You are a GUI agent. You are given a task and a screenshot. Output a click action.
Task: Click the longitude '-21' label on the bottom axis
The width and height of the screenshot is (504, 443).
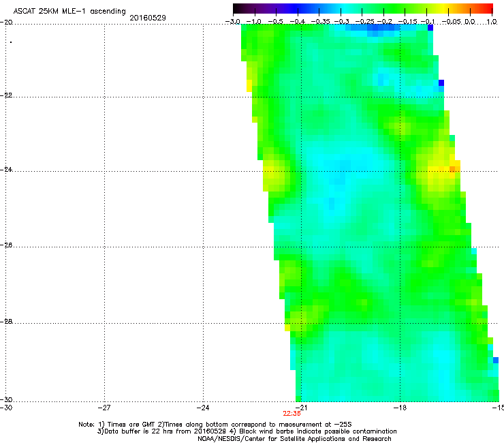pyautogui.click(x=301, y=408)
